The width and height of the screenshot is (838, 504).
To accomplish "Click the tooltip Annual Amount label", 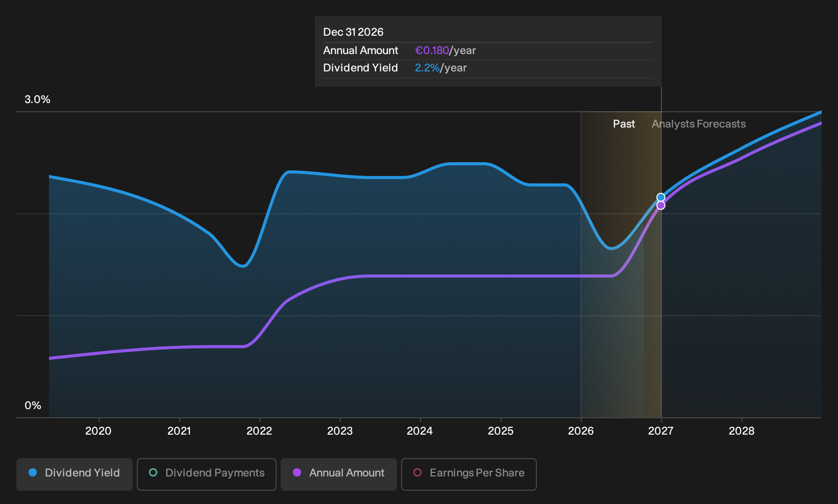I will tap(360, 51).
